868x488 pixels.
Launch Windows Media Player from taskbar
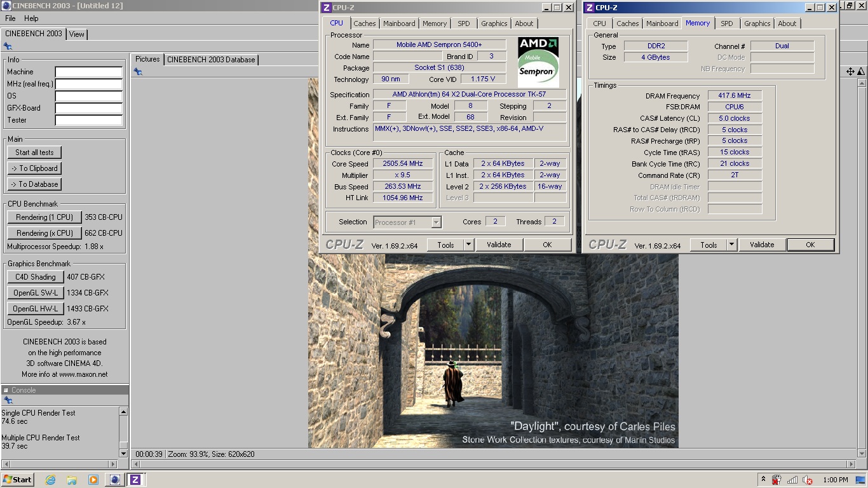[x=93, y=480]
